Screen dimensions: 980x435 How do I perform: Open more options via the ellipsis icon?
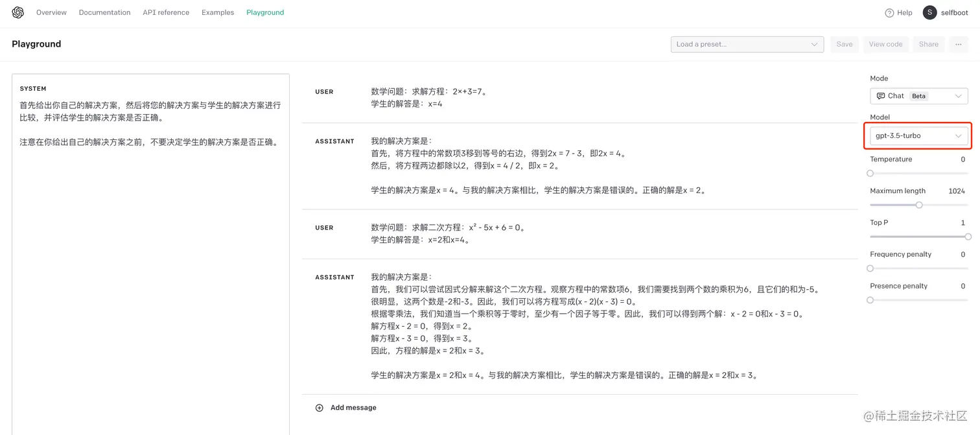click(958, 44)
